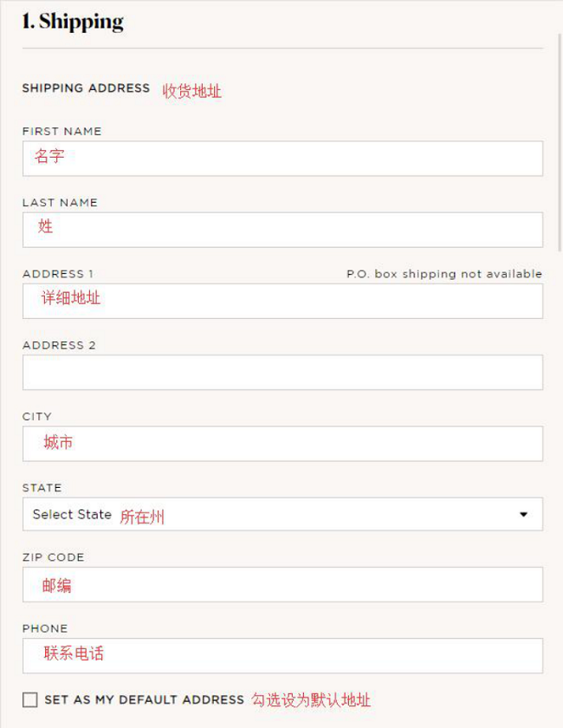Click the City label text
Image resolution: width=563 pixels, height=728 pixels.
(x=37, y=416)
